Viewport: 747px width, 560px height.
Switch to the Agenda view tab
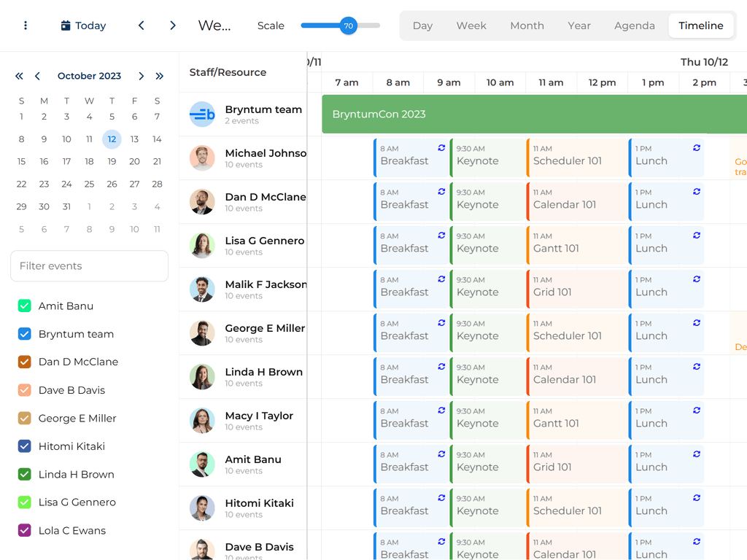[x=634, y=26]
